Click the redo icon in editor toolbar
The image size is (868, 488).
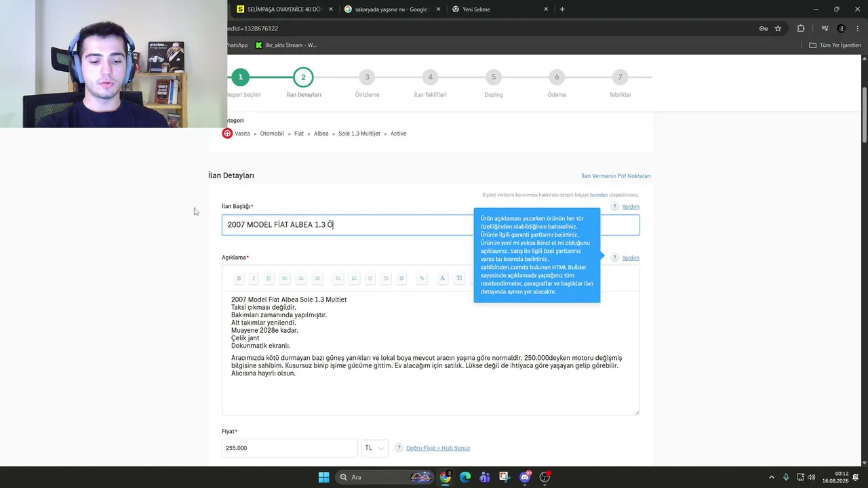click(370, 278)
